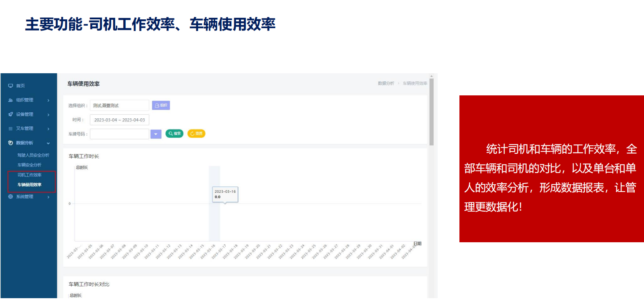
Task: Click the vertical scrollbar of the page
Action: click(432, 113)
